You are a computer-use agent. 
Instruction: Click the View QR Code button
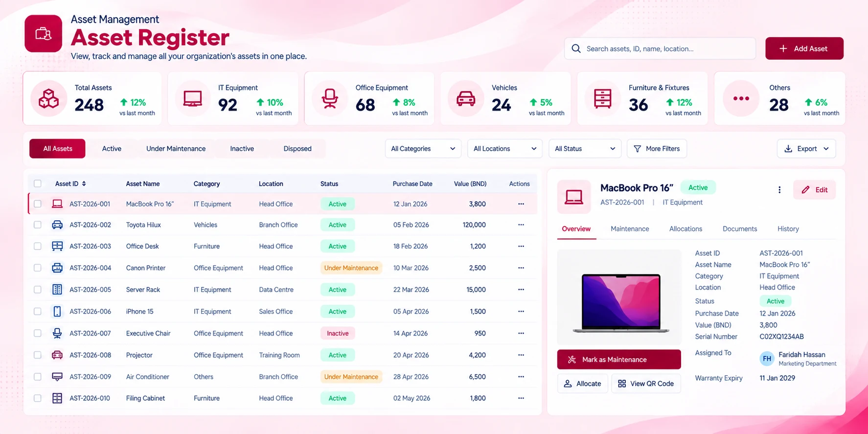[x=646, y=384]
